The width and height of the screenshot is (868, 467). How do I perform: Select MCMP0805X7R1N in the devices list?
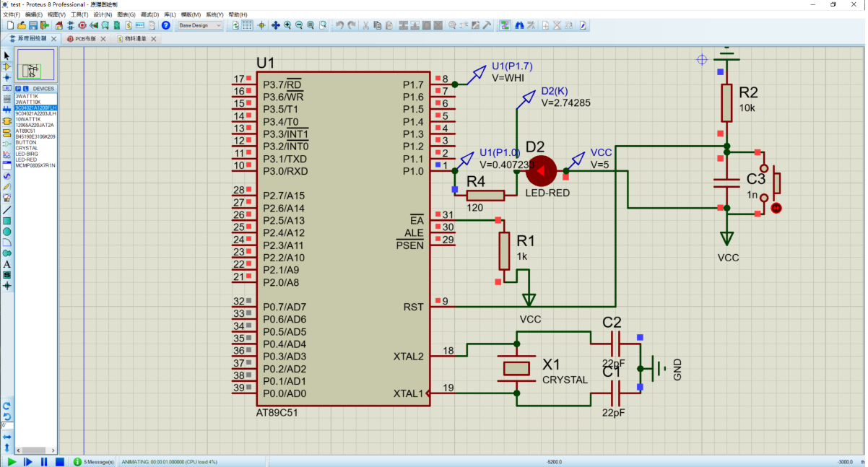(35, 165)
